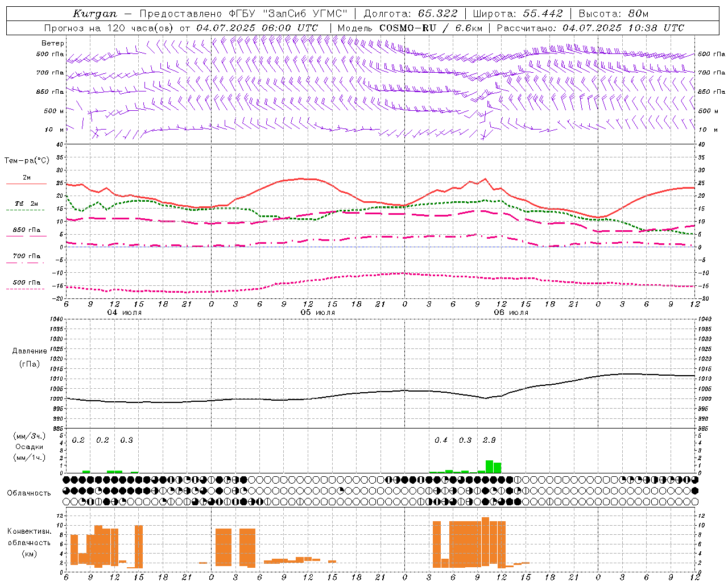The height and width of the screenshot is (582, 728).
Task: Click the Давление pressure panel label
Action: pyautogui.click(x=30, y=351)
